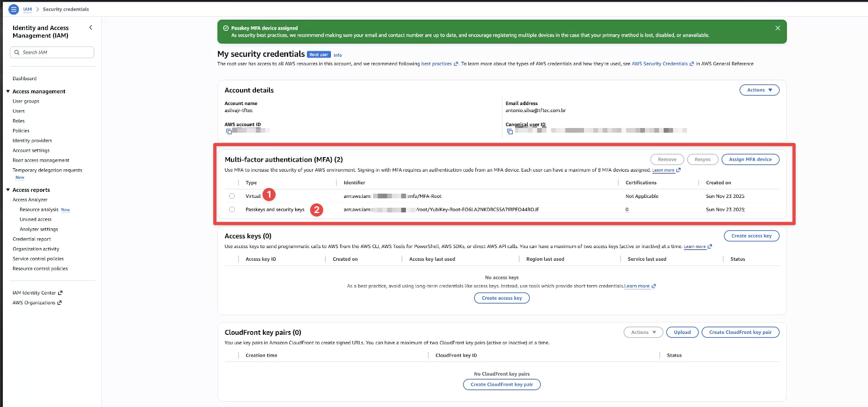Click the Info link beside Root user
This screenshot has height=407, width=868.
pos(337,55)
